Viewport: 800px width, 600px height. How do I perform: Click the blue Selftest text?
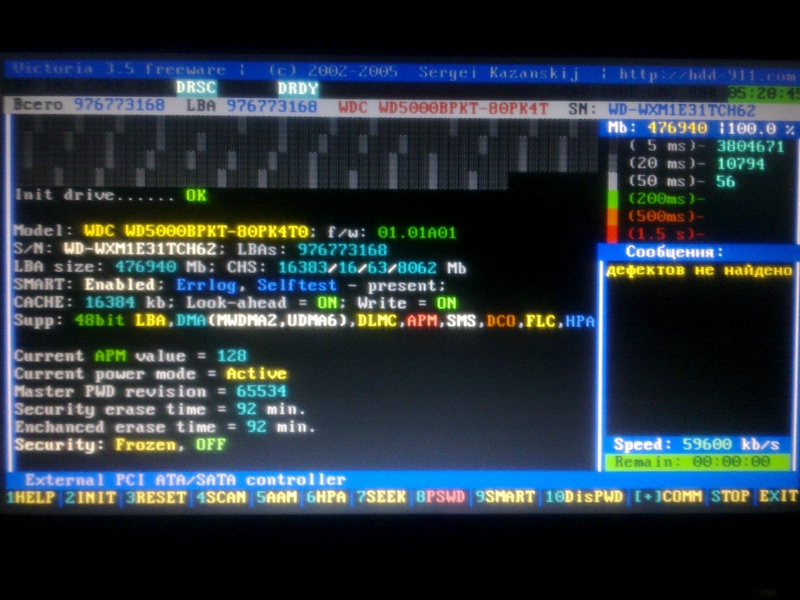pyautogui.click(x=297, y=285)
